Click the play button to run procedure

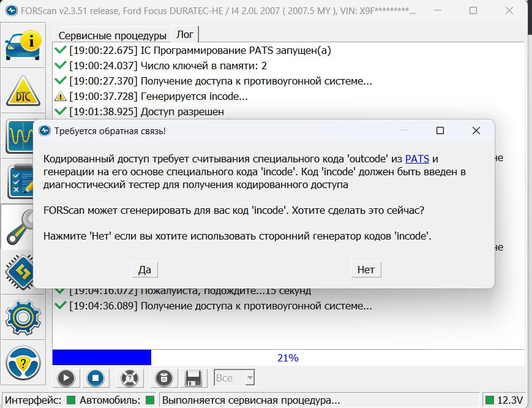66,378
